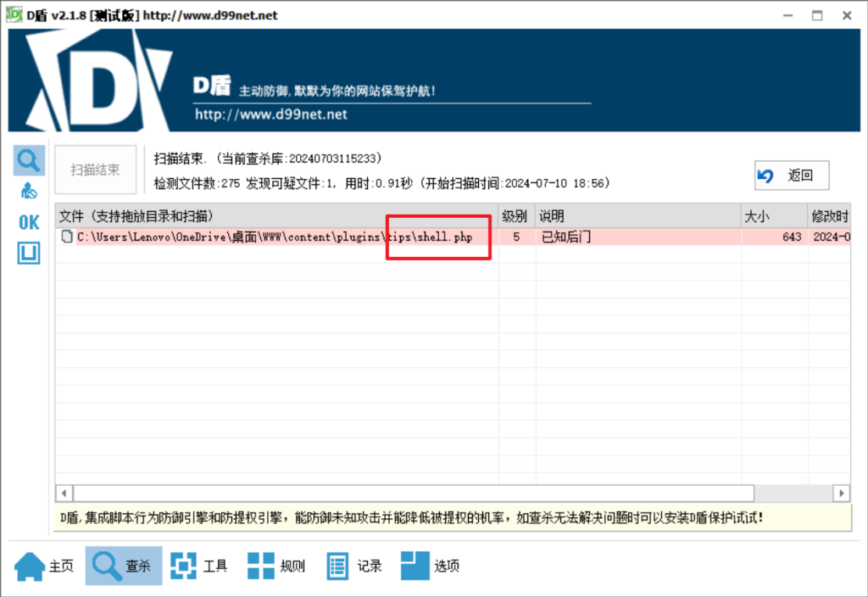Click the left arrow of horizontal scrollbar
868x597 pixels.
coord(65,493)
